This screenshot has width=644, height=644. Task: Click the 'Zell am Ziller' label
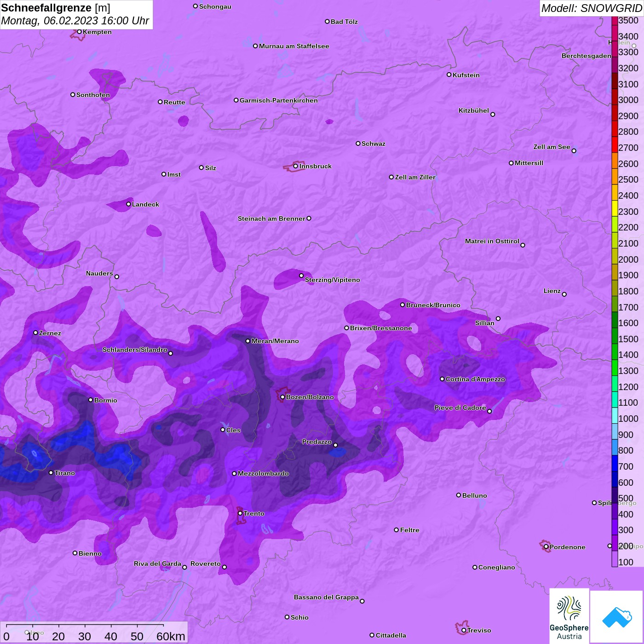tap(415, 177)
